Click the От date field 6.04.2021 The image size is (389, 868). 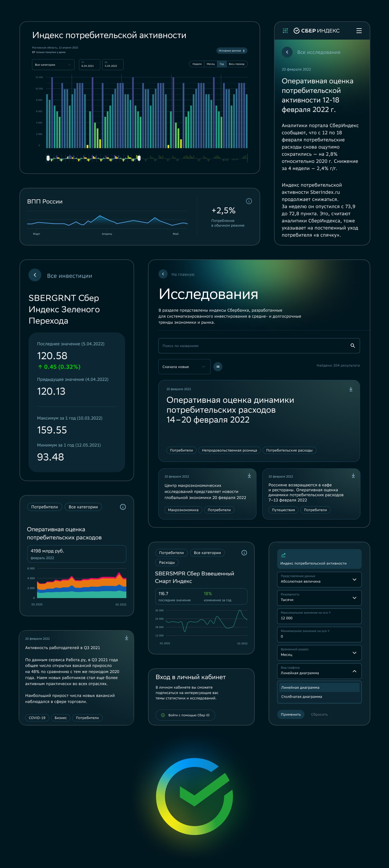pos(90,65)
